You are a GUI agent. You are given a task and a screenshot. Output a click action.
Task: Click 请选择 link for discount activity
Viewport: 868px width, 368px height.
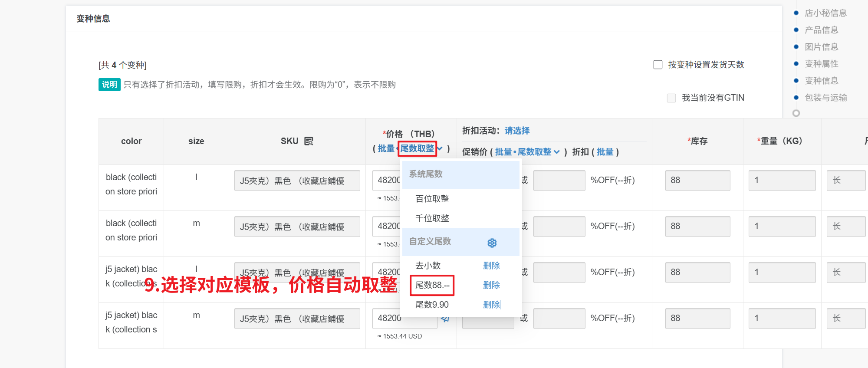(x=517, y=131)
